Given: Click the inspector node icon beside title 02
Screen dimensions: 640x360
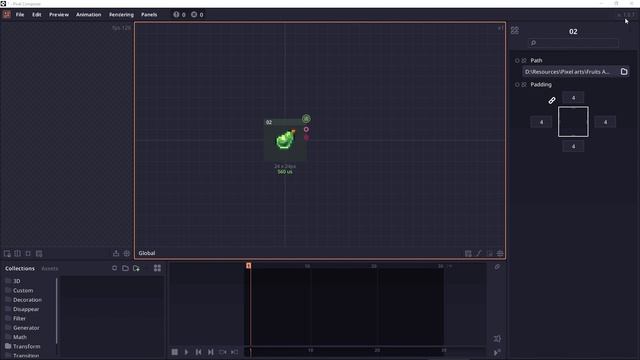Looking at the screenshot, I should (x=515, y=31).
